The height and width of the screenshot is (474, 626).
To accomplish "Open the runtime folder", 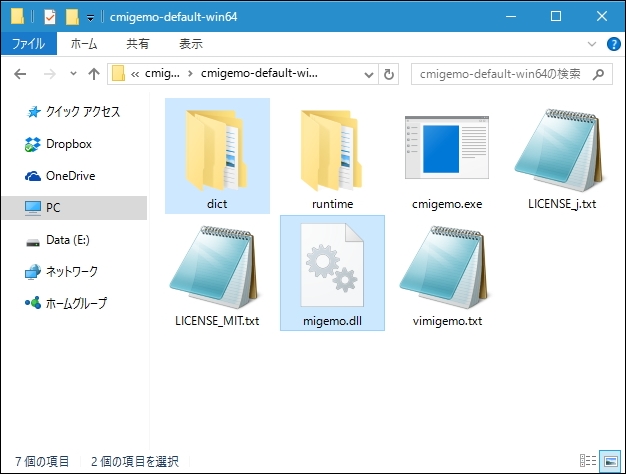I will pyautogui.click(x=332, y=156).
